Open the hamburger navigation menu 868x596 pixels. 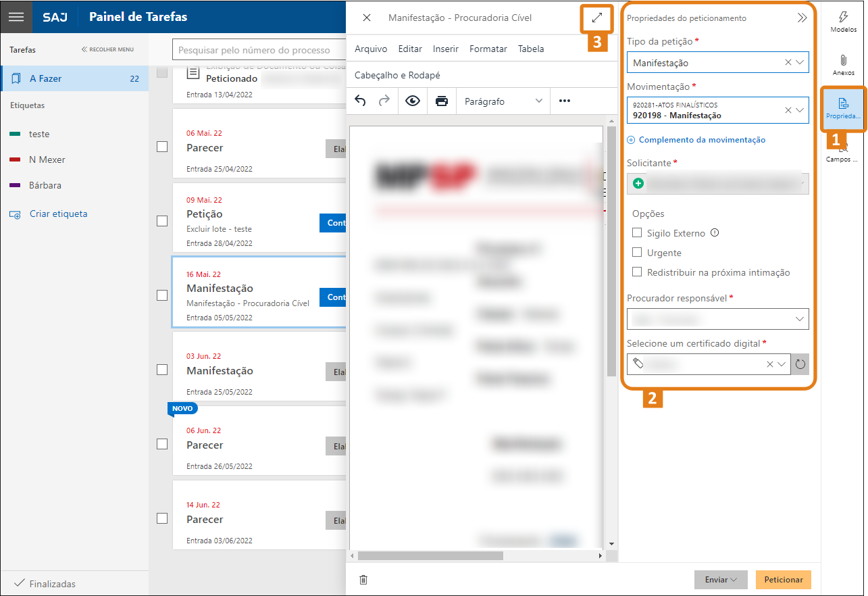[x=16, y=17]
